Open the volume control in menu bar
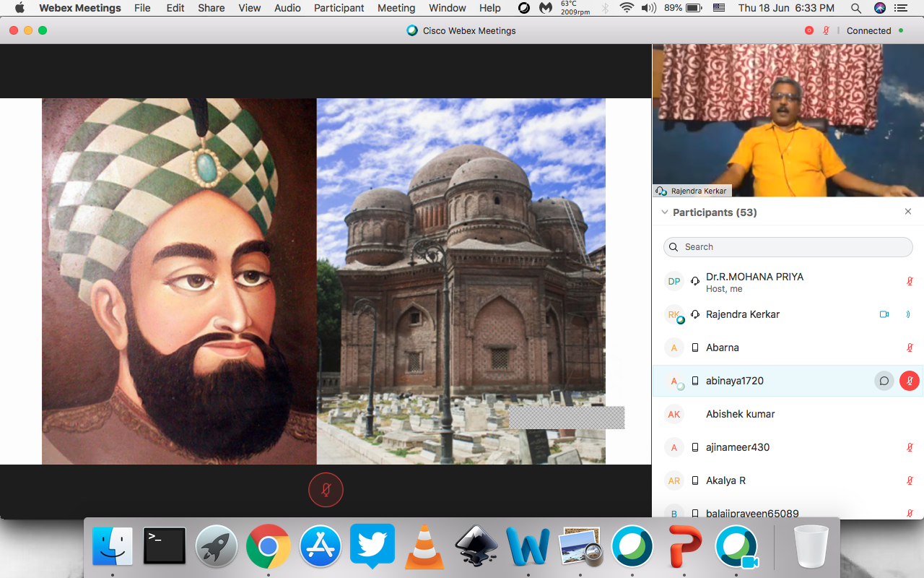The height and width of the screenshot is (578, 924). [649, 8]
